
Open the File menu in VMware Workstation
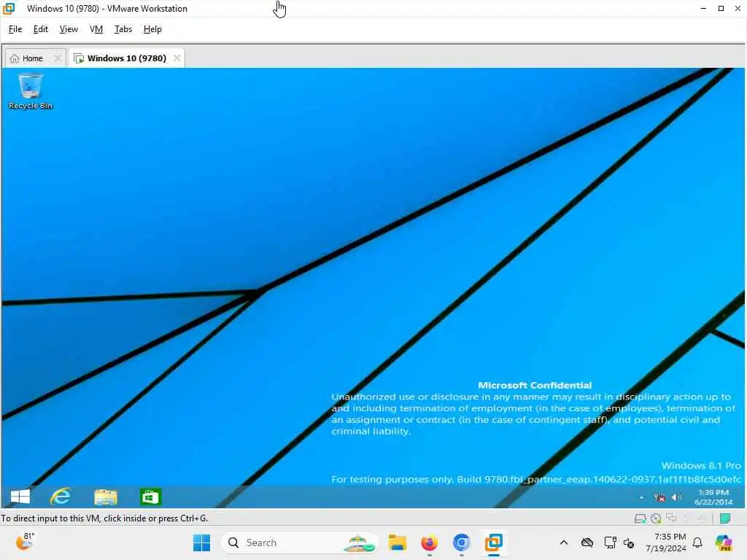tap(15, 29)
